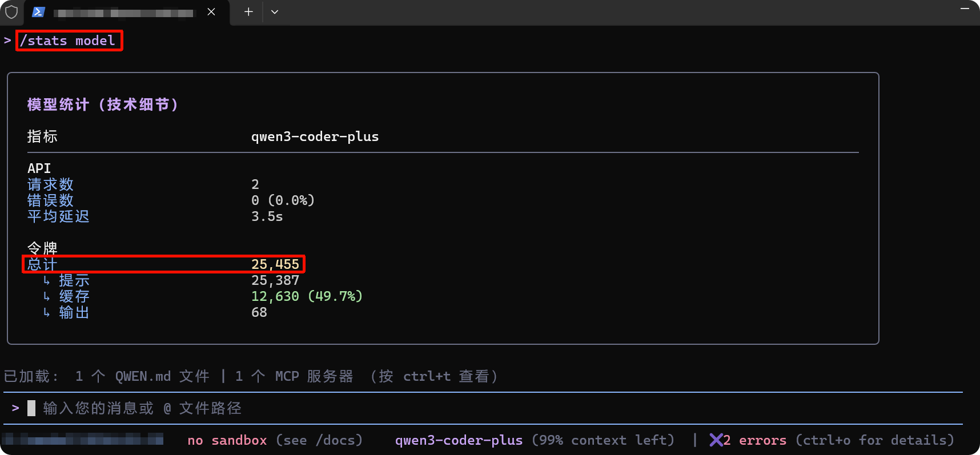Image resolution: width=980 pixels, height=455 pixels.
Task: Select the PowerShell tab icon
Action: [x=38, y=12]
